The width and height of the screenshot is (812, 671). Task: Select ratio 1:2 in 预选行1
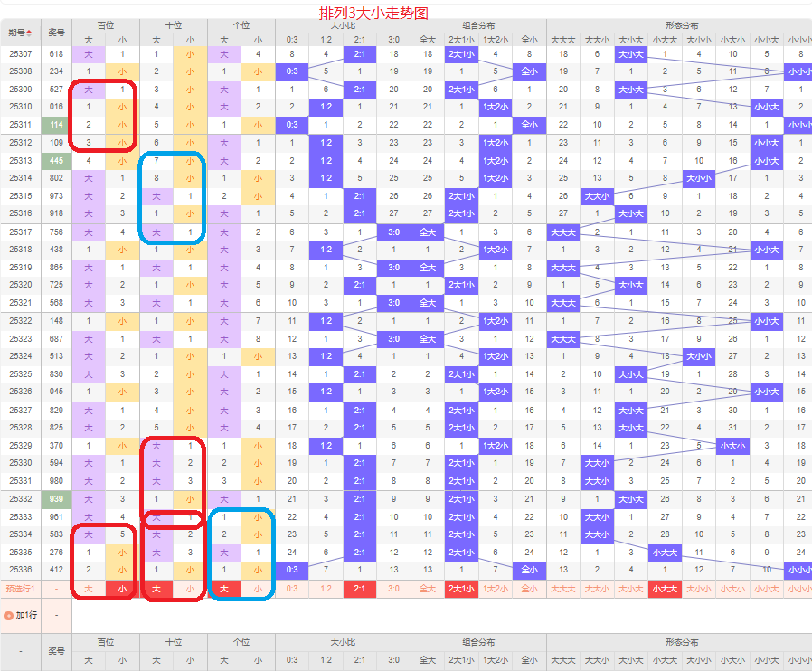[326, 589]
